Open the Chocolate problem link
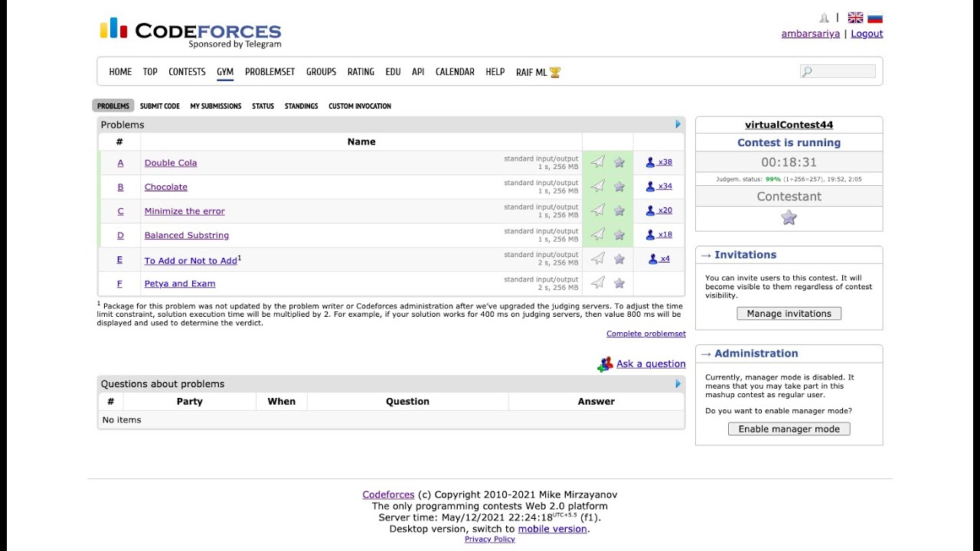This screenshot has width=980, height=551. 166,187
